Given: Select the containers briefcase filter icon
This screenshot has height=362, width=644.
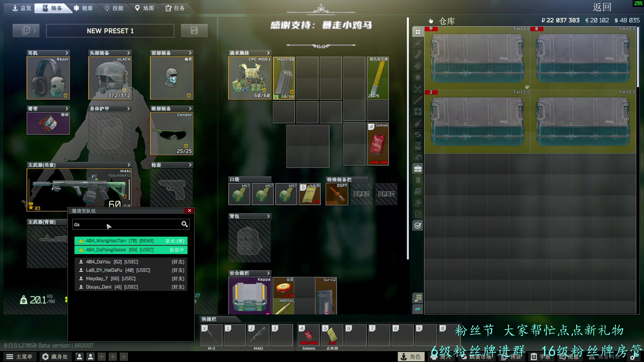Looking at the screenshot, I should [418, 169].
